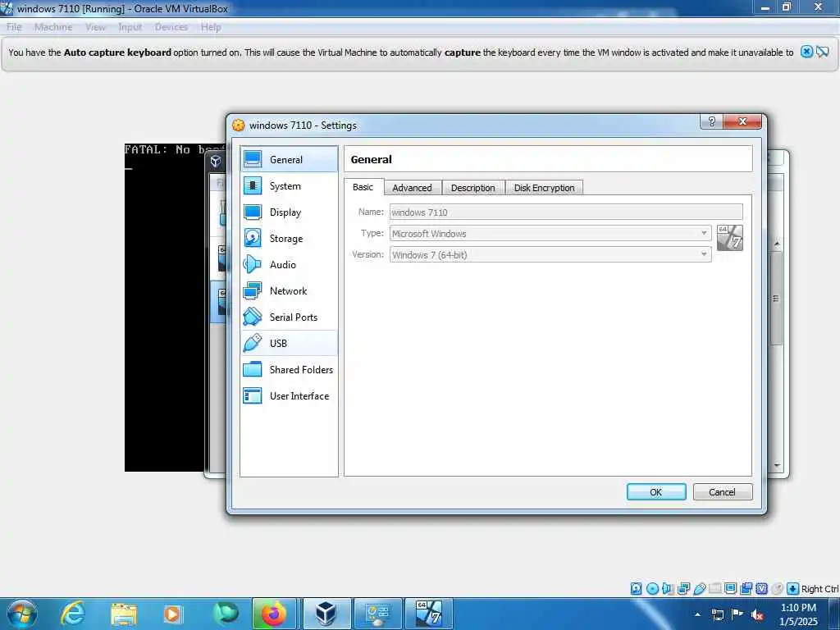Switch to the Basic tab
This screenshot has width=840, height=630.
point(363,187)
